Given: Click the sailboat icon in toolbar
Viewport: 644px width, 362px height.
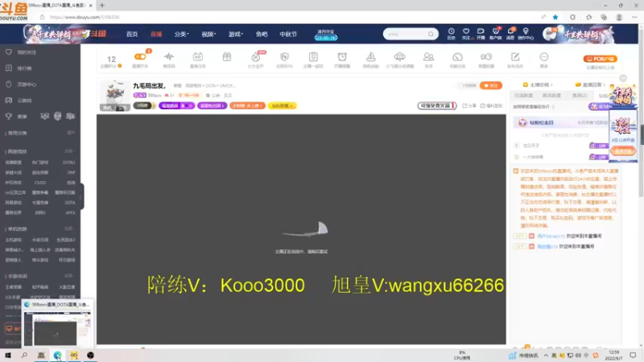Looking at the screenshot, I should click(x=371, y=56).
